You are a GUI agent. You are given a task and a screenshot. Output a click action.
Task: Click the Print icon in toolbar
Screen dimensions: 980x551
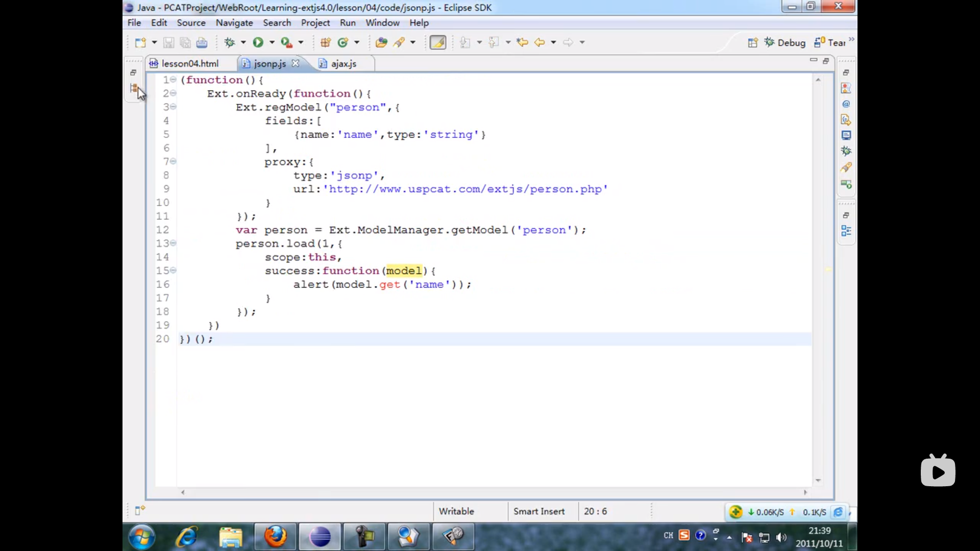(202, 43)
